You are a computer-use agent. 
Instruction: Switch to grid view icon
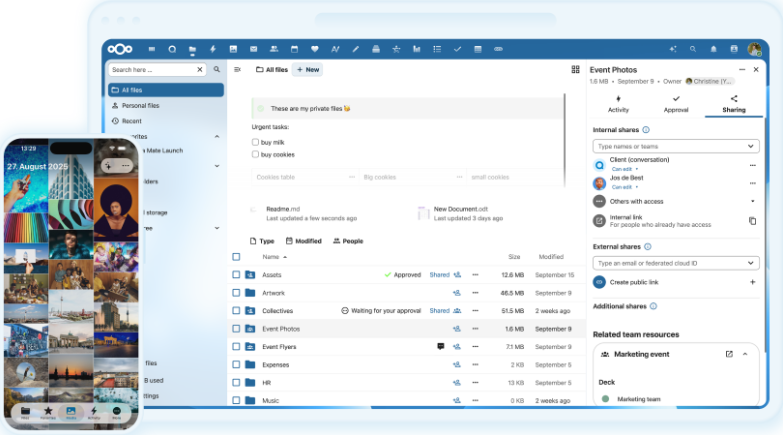coord(575,69)
